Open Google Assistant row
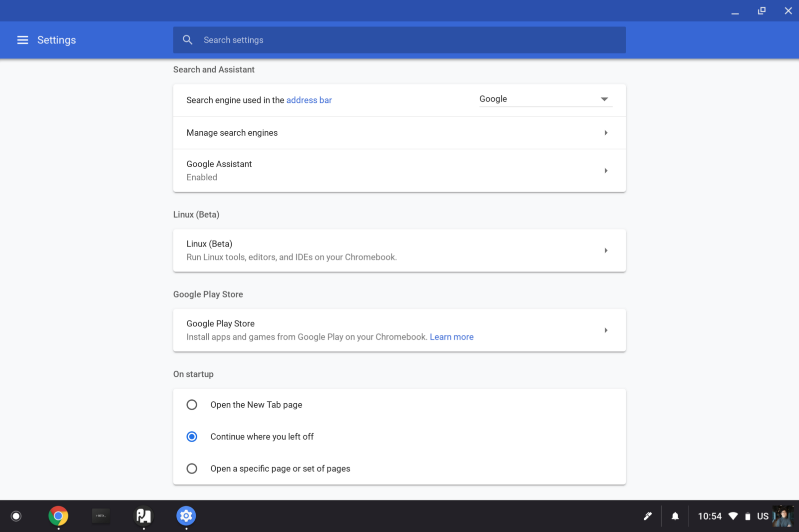This screenshot has height=532, width=799. pyautogui.click(x=399, y=171)
